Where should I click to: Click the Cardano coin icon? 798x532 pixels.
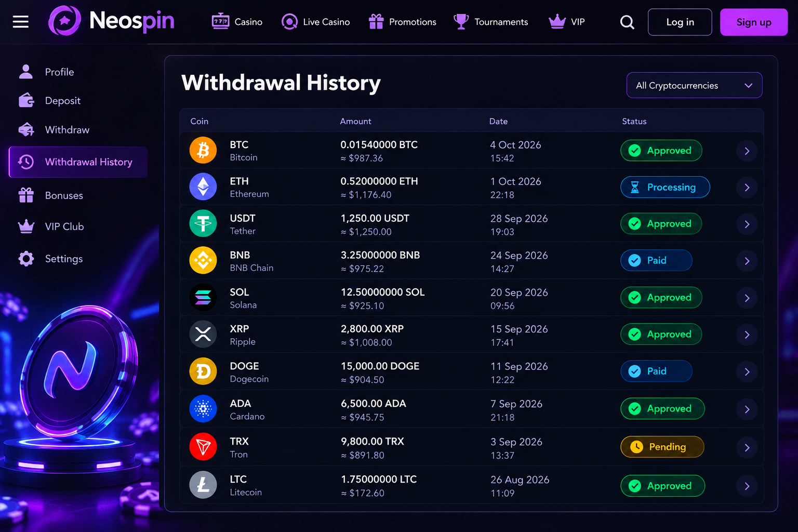click(203, 409)
